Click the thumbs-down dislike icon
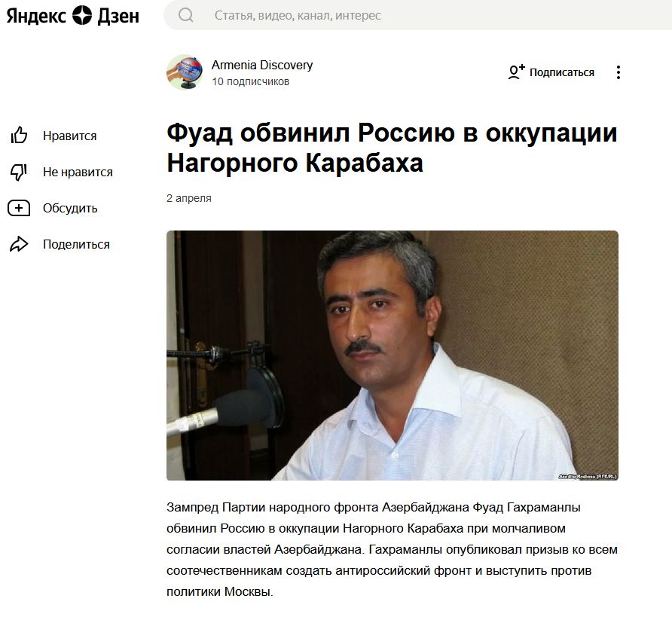The image size is (672, 629). (19, 172)
